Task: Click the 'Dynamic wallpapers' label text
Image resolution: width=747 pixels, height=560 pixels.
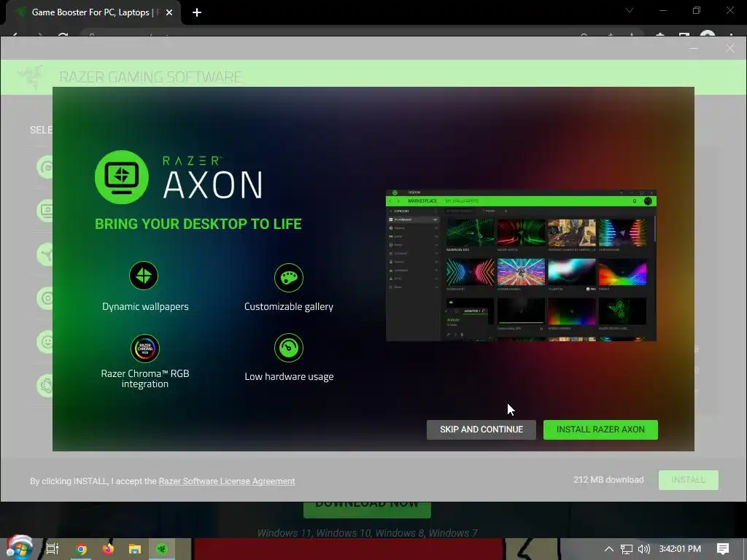Action: coord(145,307)
